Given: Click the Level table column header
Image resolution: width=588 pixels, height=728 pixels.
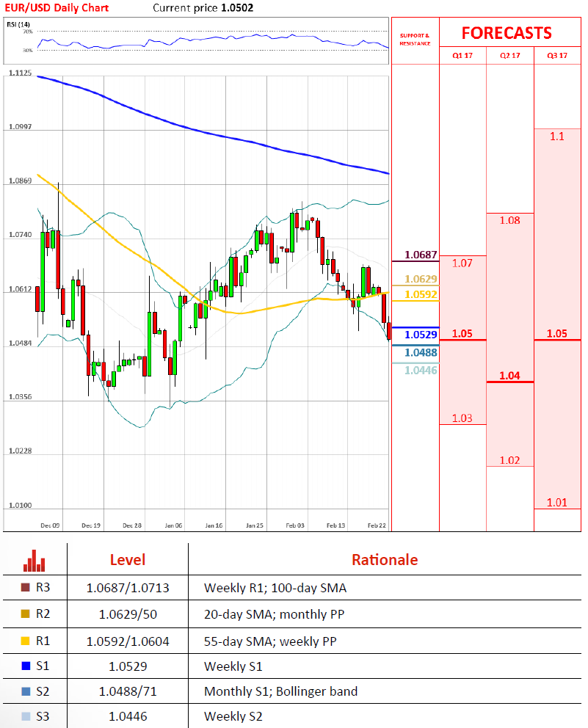Looking at the screenshot, I should tap(128, 559).
